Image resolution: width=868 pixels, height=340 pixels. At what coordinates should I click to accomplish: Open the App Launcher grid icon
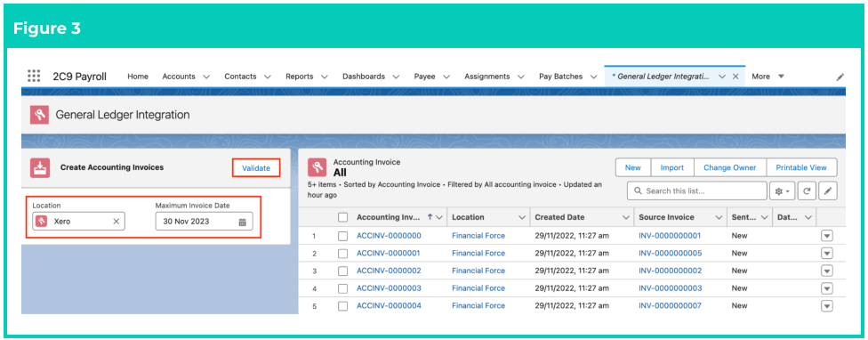point(34,77)
